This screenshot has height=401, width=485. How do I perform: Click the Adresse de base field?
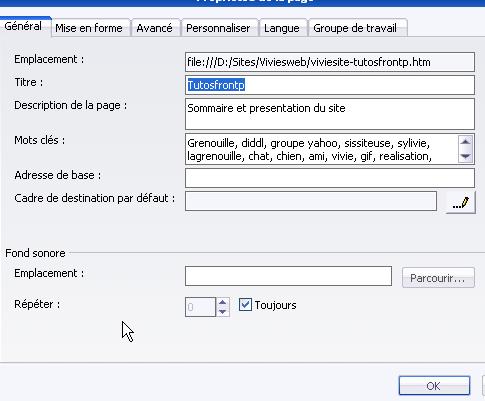[330, 178]
